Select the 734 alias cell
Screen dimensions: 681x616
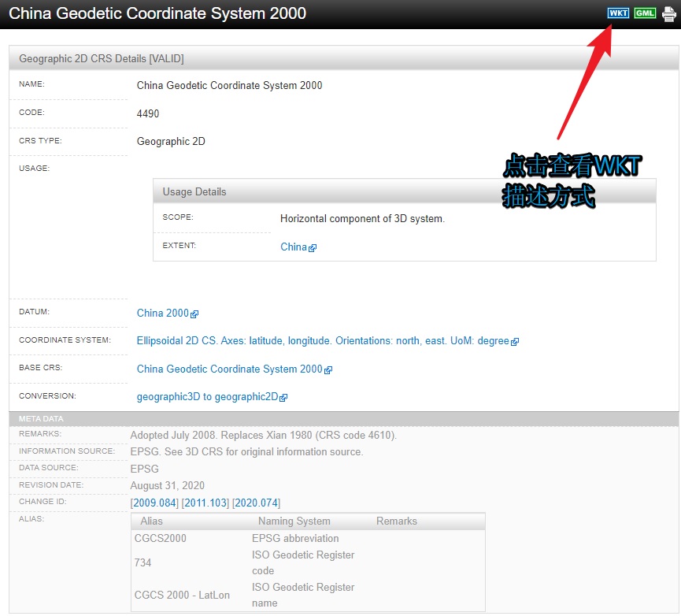(142, 562)
